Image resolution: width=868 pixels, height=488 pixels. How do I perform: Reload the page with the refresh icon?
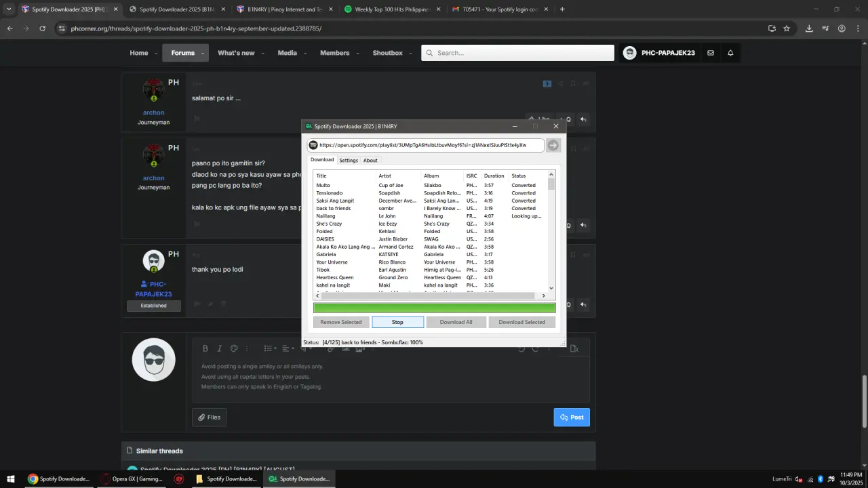coord(42,28)
